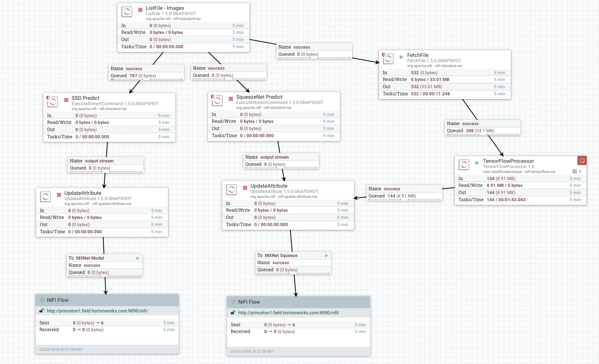Click the icon of UpdateAttribute below SqueezeNet Predict
This screenshot has width=599, height=364.
(231, 190)
